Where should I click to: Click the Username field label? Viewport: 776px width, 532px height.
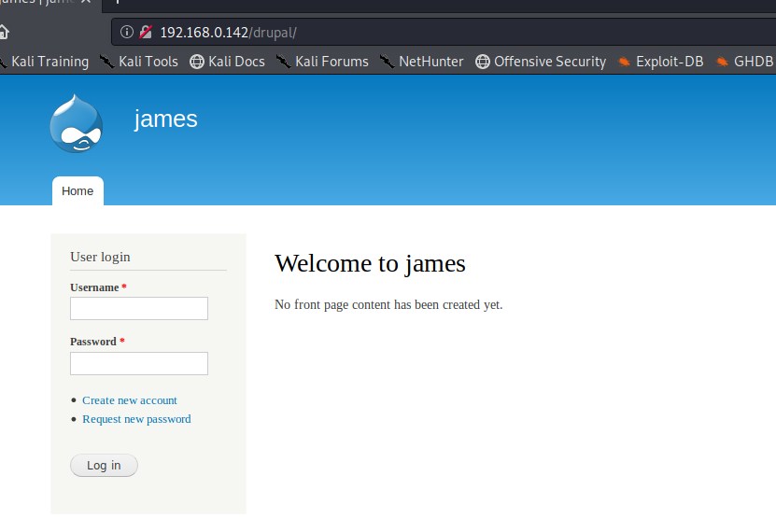tap(94, 287)
